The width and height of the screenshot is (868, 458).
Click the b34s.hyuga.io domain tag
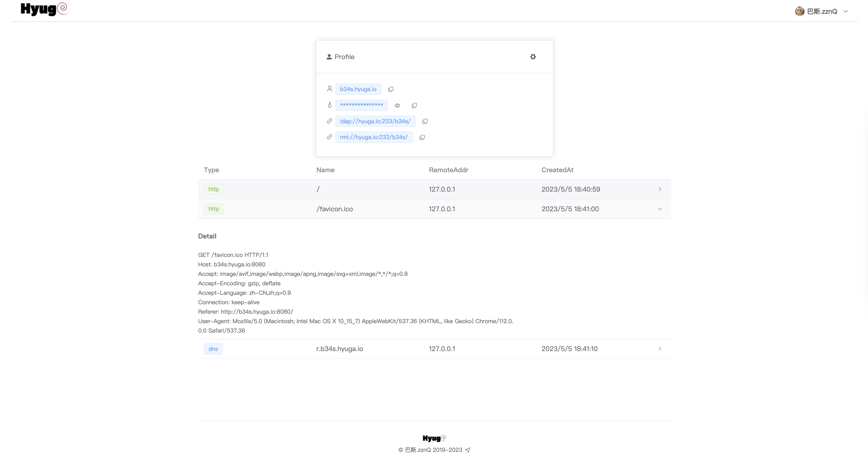[x=358, y=89]
